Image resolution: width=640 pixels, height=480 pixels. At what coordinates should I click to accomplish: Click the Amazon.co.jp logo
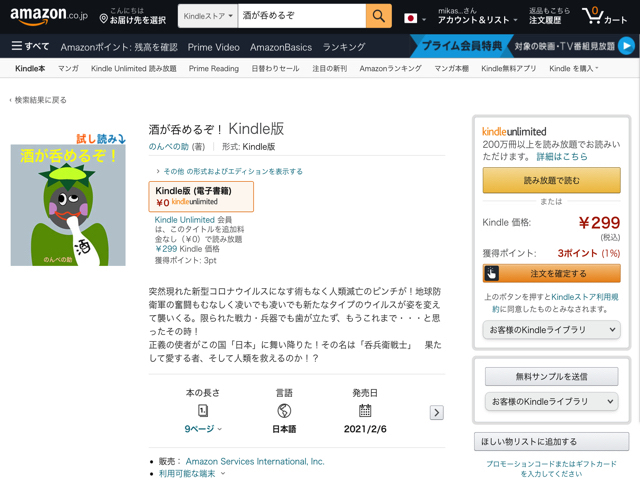click(x=48, y=17)
